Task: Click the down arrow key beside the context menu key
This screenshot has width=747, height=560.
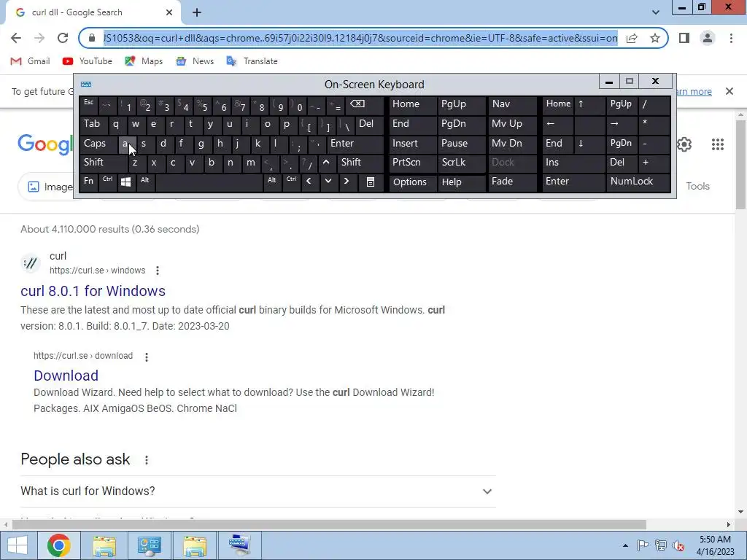Action: [x=328, y=182]
